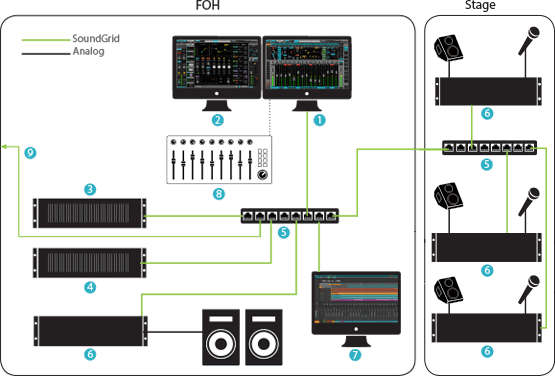Click the FOH network switch labeled 5
The width and height of the screenshot is (555, 376).
click(x=290, y=216)
